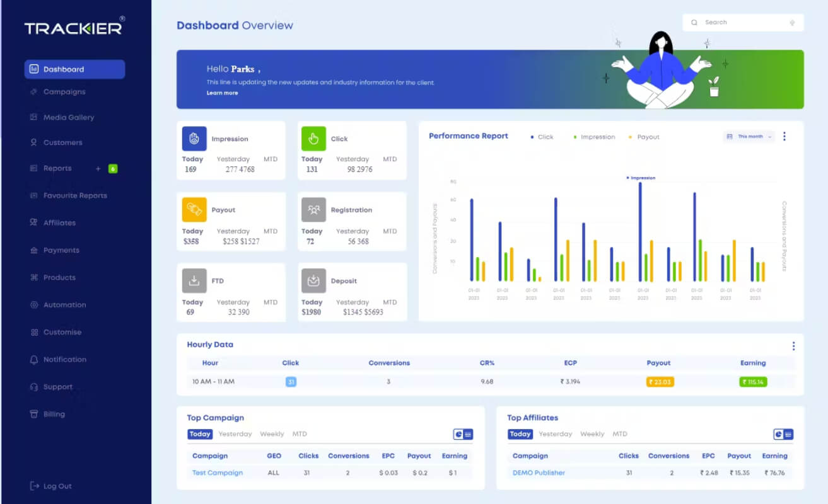Click the Learn more link in banner
The width and height of the screenshot is (828, 504).
click(x=223, y=93)
